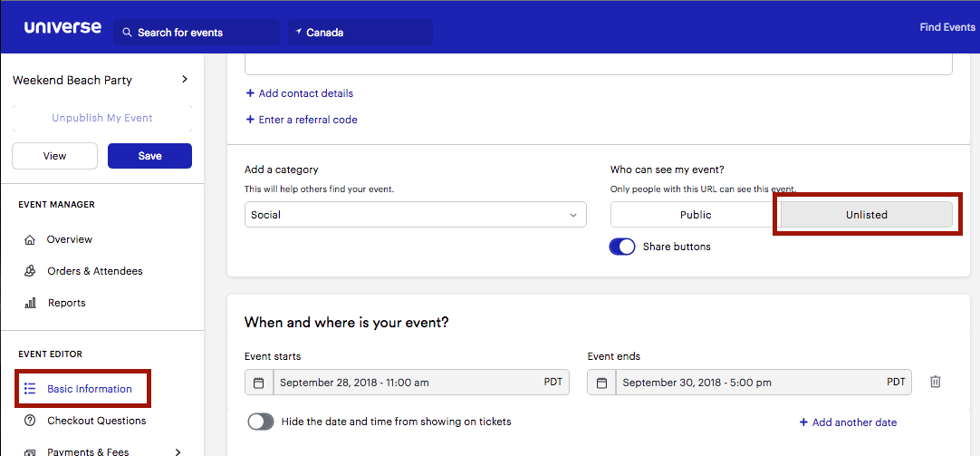Click the Reports bar chart icon
This screenshot has height=456, width=980.
point(29,303)
